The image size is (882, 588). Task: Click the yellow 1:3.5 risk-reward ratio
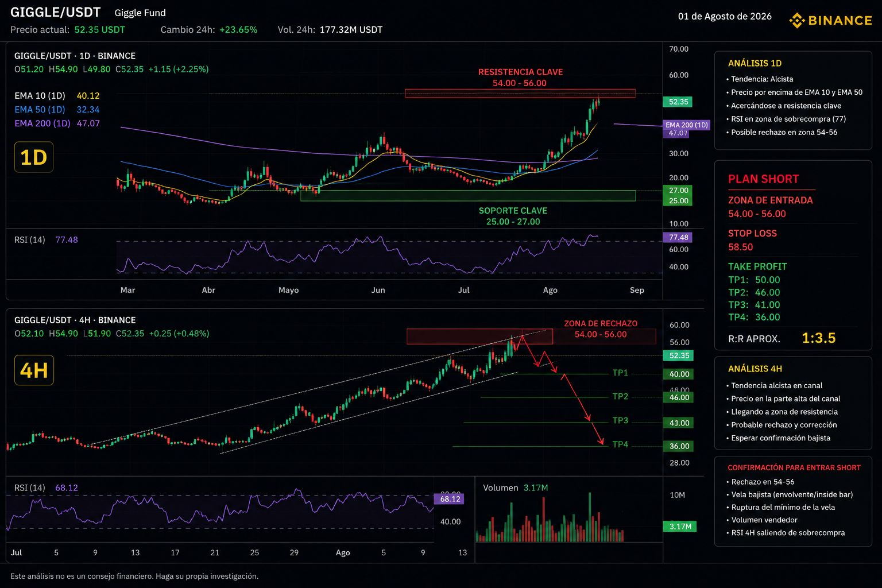[819, 338]
